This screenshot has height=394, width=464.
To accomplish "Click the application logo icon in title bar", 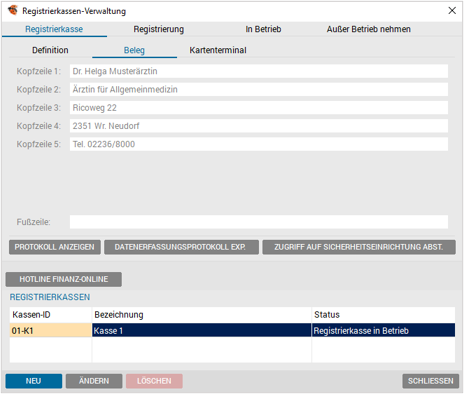I will coord(13,10).
